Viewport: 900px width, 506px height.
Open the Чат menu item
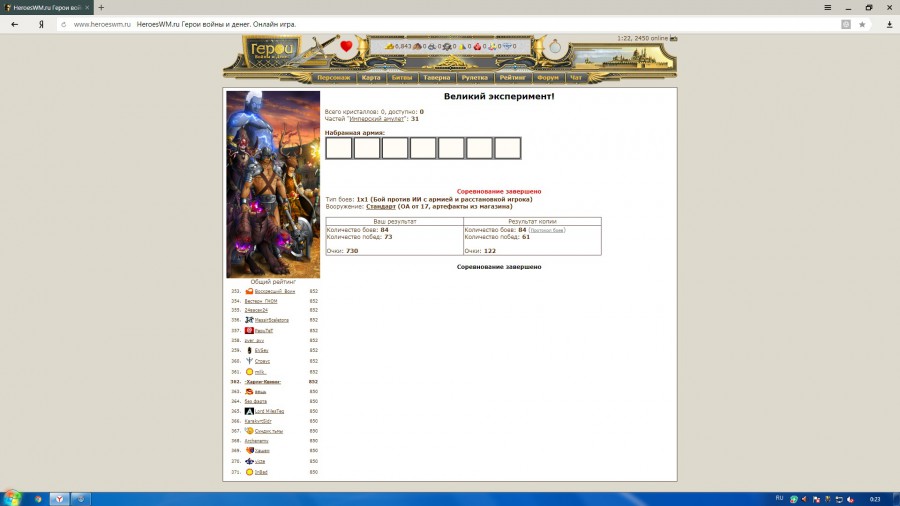(576, 77)
